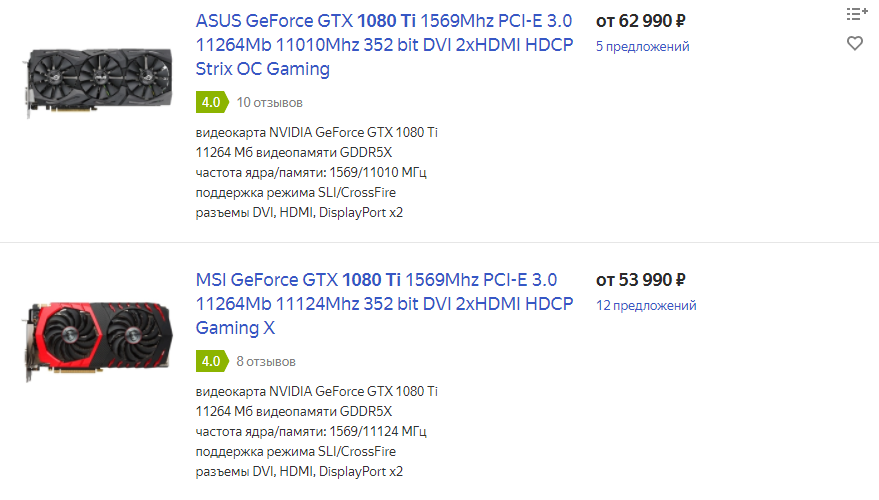Click the разъемы connectors line in the ASUS listing
This screenshot has height=500, width=879.
(299, 213)
